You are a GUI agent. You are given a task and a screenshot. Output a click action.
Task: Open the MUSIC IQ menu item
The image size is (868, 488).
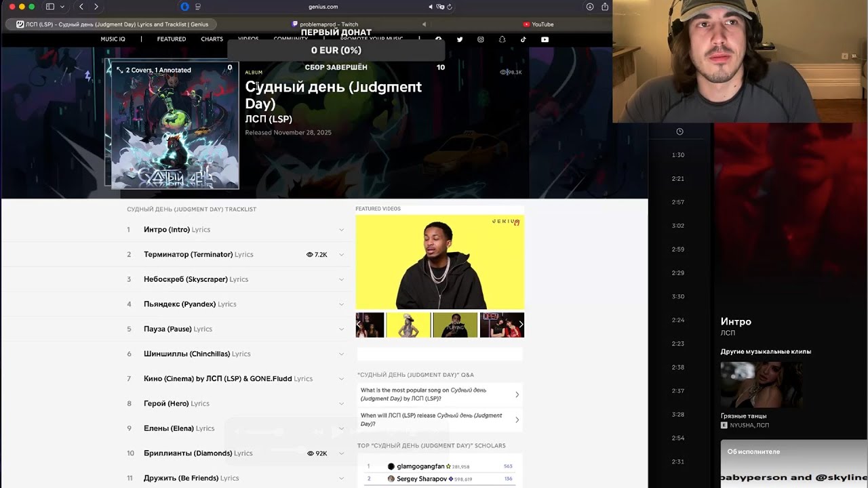(113, 39)
